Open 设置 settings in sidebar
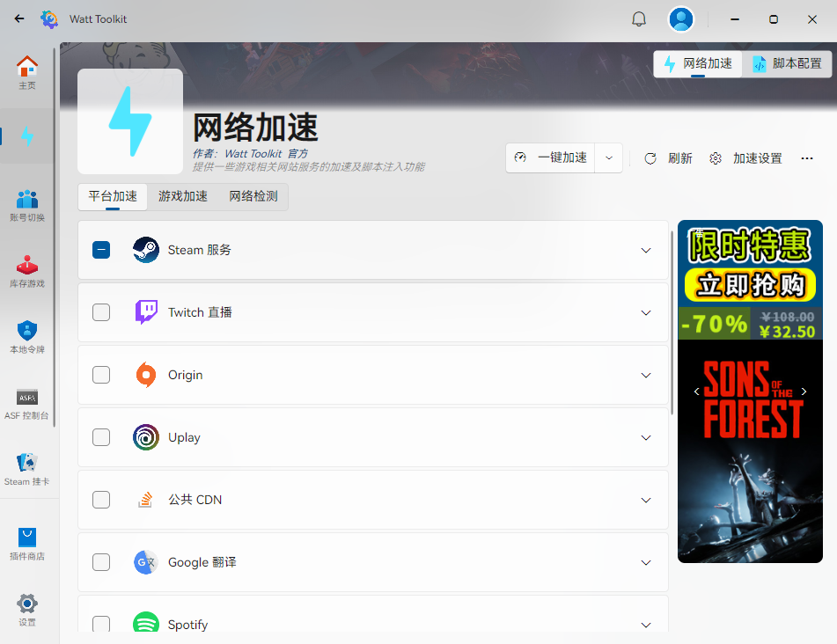 tap(26, 610)
